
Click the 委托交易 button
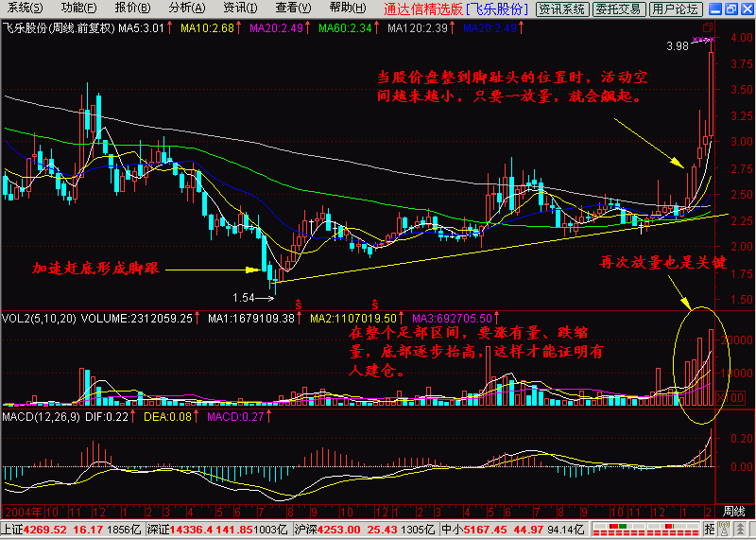tap(619, 9)
